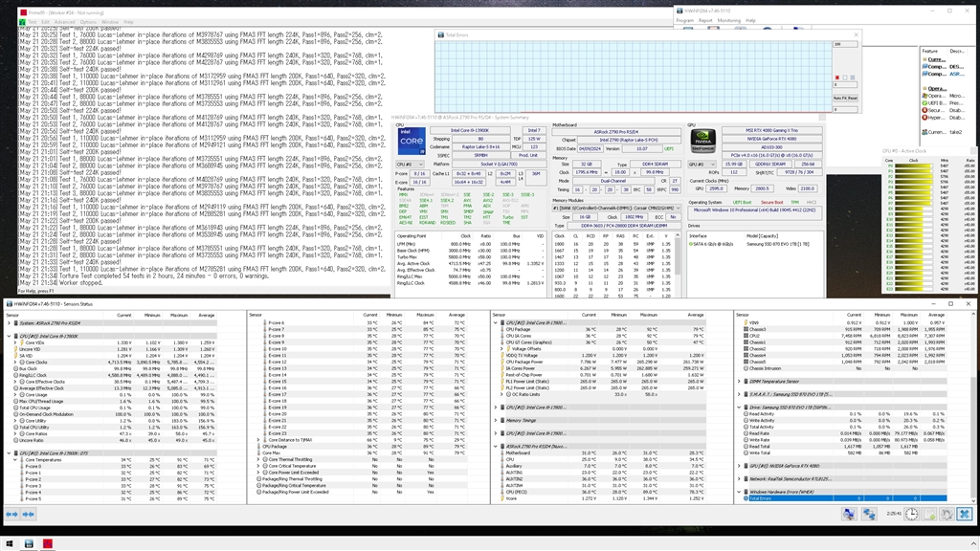Open the Monitoring menu in HWiNFO64
This screenshot has height=551, width=980.
[728, 19]
